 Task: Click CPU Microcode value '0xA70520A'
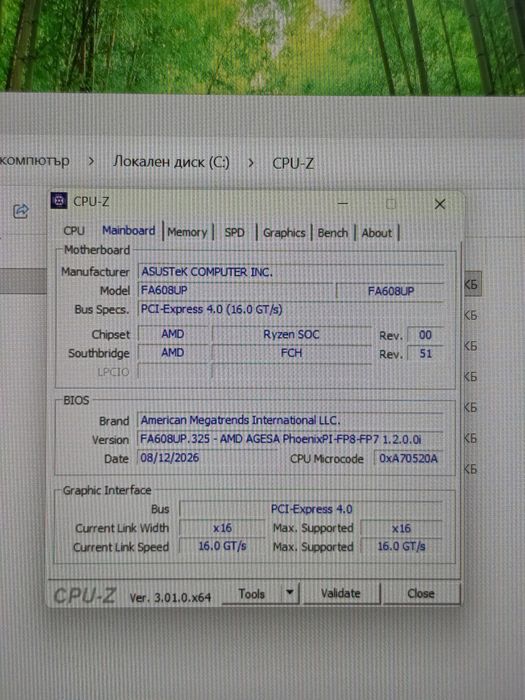pos(408,458)
